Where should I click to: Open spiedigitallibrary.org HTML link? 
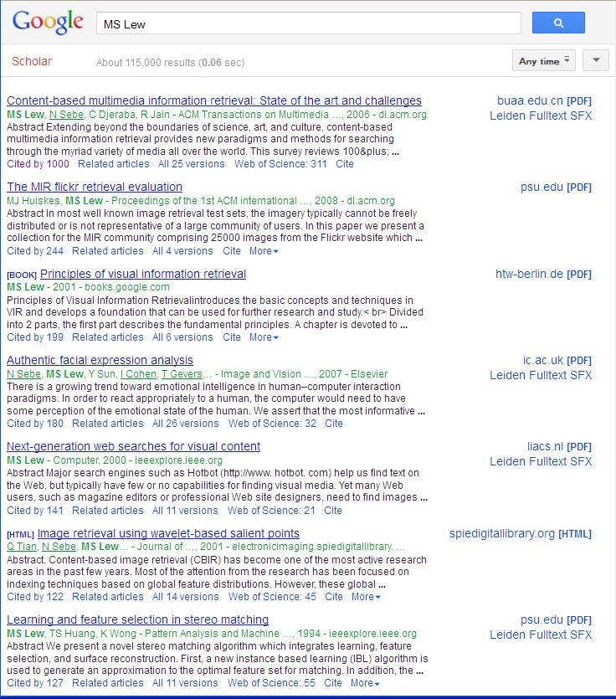click(x=520, y=533)
